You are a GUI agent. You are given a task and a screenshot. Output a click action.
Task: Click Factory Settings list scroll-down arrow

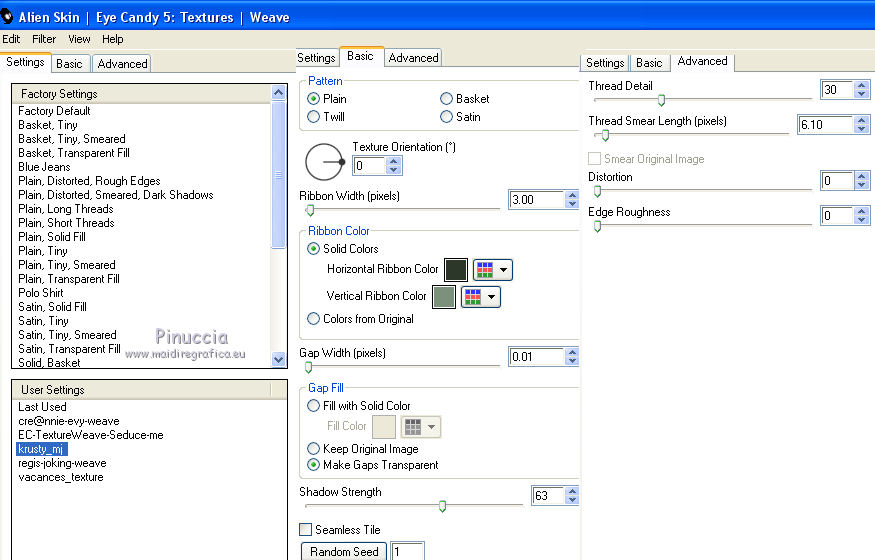(x=279, y=359)
